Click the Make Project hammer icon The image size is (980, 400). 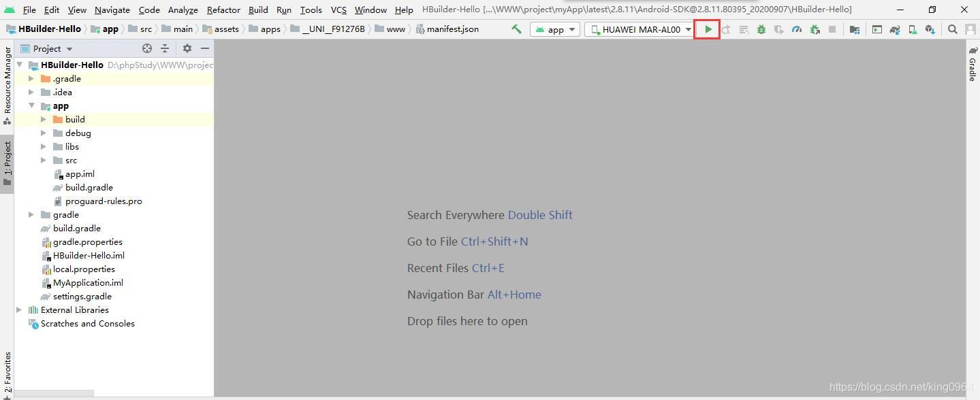(x=517, y=29)
